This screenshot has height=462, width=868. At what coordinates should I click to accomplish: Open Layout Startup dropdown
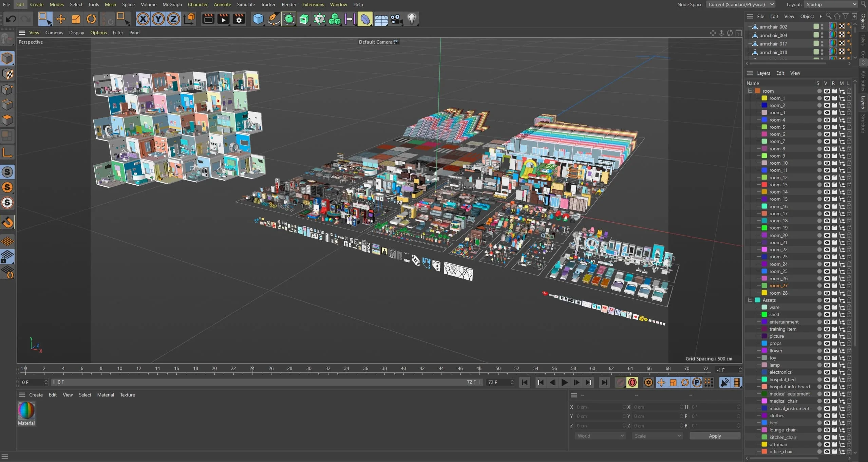831,4
